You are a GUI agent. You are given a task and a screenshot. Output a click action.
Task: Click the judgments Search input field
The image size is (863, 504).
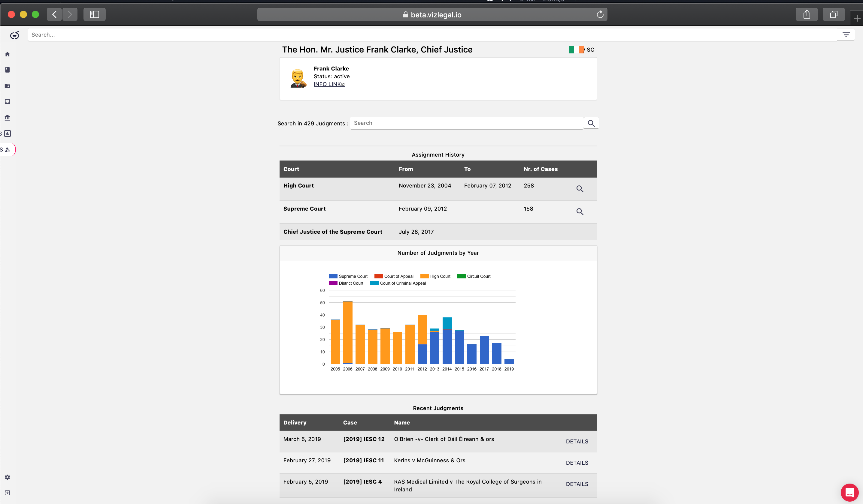tap(466, 123)
